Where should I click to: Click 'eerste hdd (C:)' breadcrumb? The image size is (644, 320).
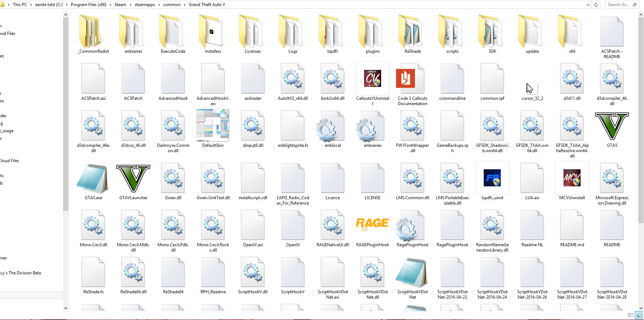pos(49,5)
